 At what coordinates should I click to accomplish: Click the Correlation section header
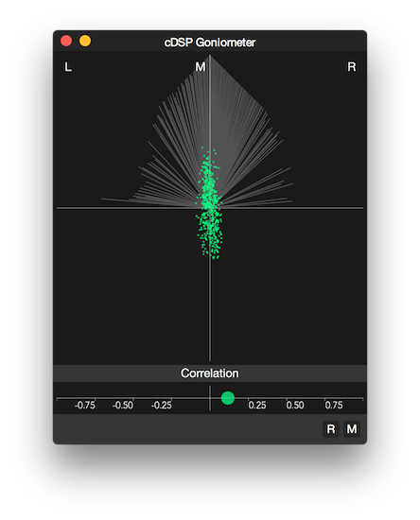point(210,373)
